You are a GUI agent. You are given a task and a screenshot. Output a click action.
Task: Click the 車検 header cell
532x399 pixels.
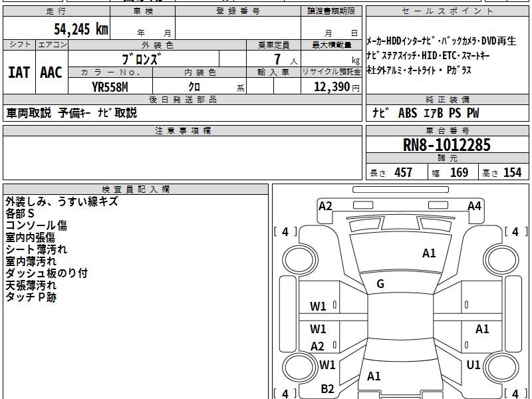point(143,11)
